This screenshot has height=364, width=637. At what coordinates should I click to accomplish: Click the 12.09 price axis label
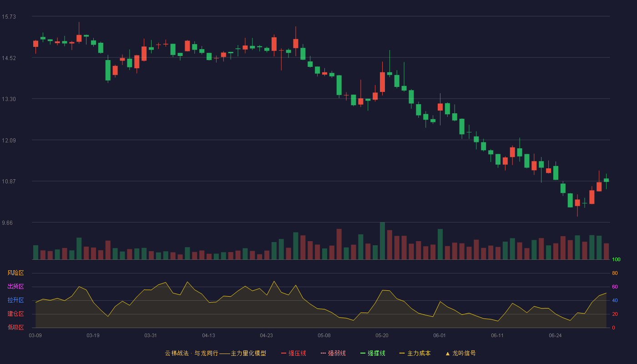(9, 140)
